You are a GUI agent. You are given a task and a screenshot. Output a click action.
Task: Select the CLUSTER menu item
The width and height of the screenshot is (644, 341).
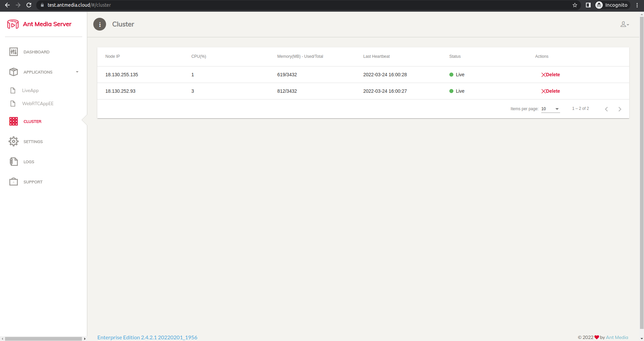[33, 122]
